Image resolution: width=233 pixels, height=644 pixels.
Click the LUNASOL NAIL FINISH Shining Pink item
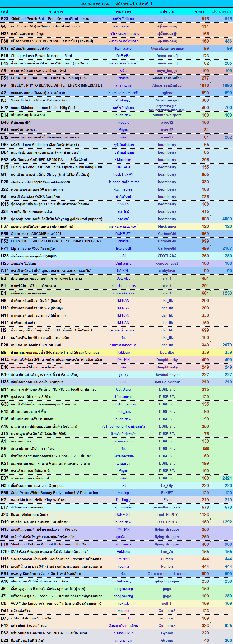[56, 78]
